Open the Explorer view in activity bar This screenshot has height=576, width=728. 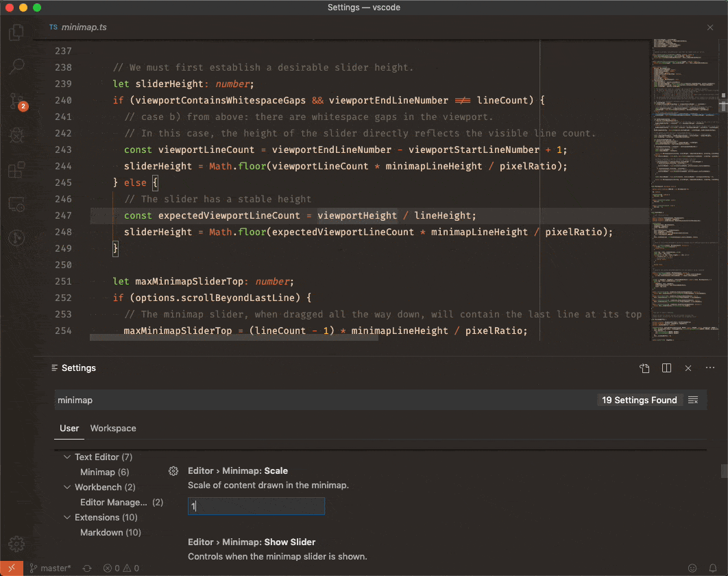(x=16, y=32)
